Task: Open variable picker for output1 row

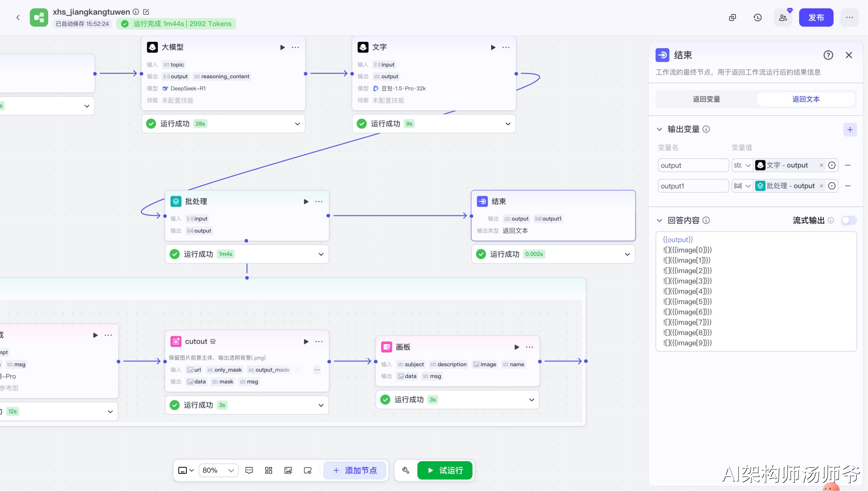Action: (832, 186)
